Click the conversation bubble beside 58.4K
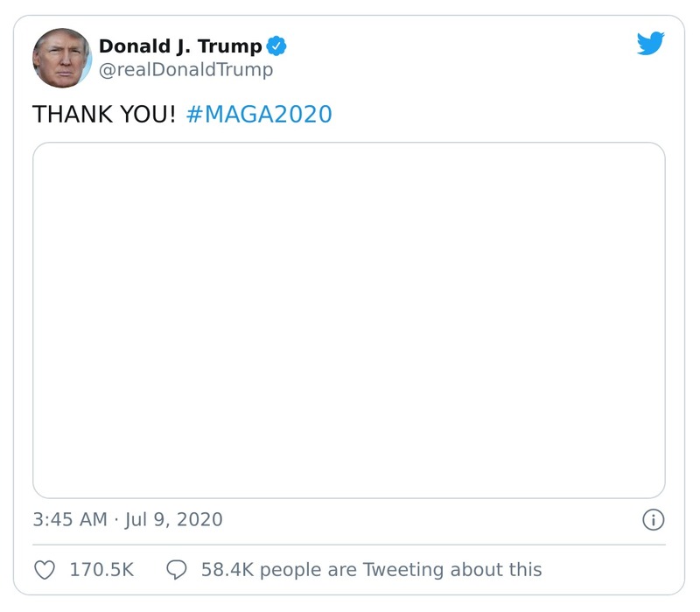The image size is (700, 612). [178, 569]
